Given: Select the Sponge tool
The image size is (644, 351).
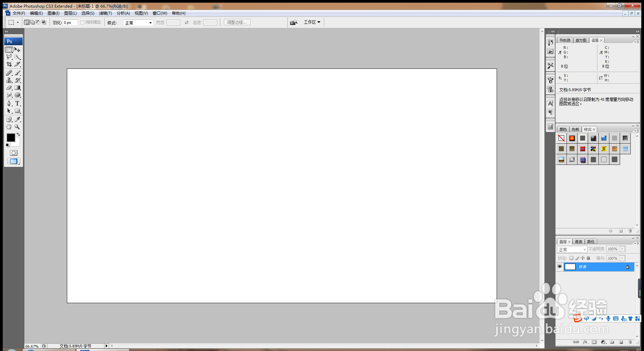Looking at the screenshot, I should [x=18, y=95].
